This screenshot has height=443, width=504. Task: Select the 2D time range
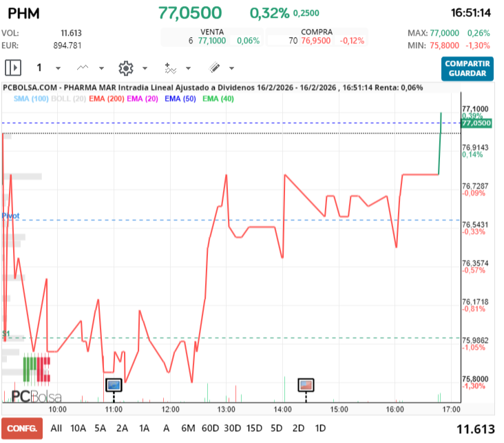tap(298, 429)
